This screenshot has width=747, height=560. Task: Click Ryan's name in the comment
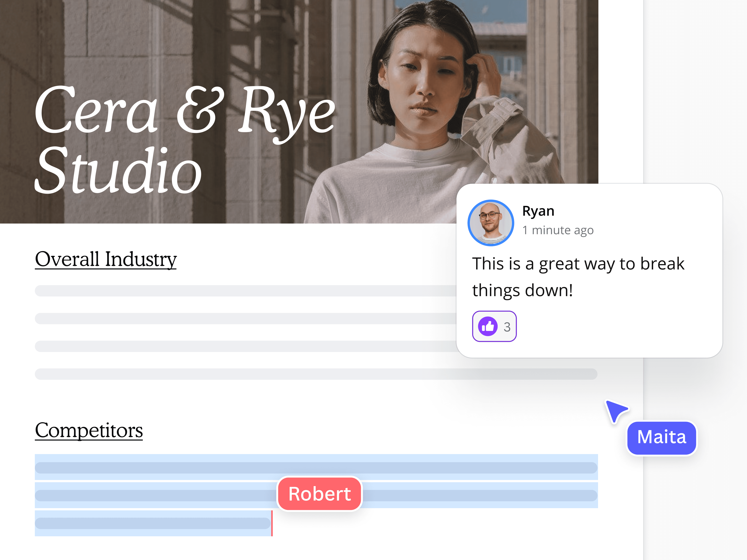[x=538, y=211]
